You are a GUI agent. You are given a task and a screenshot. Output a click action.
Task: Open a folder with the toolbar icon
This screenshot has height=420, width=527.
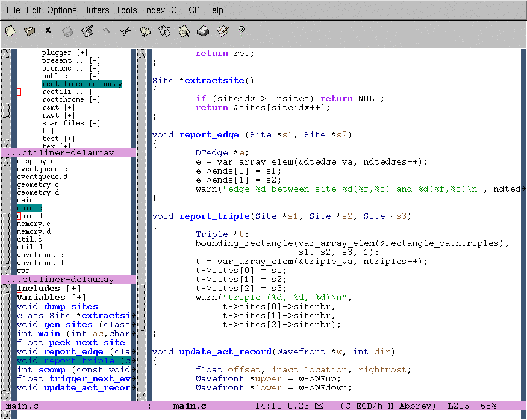[x=29, y=31]
